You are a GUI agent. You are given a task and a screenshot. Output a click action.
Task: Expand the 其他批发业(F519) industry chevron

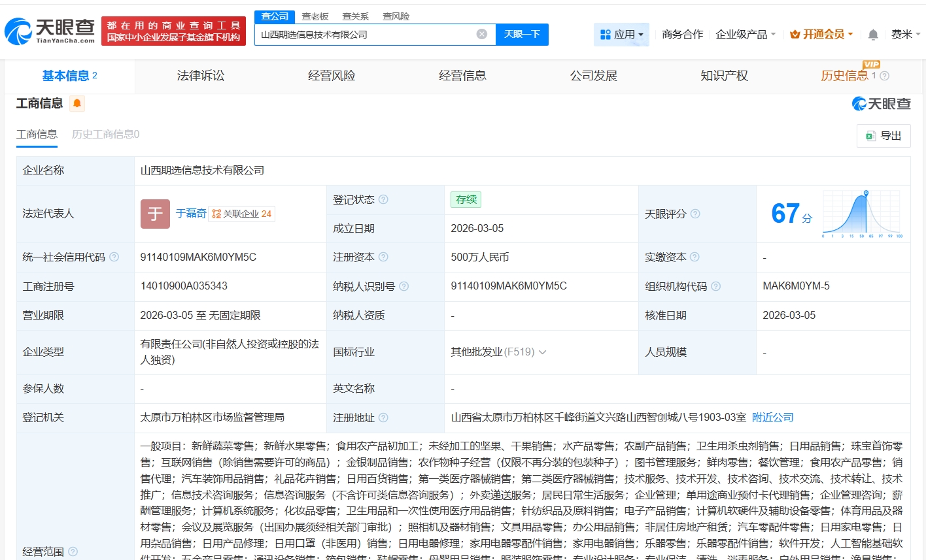[542, 352]
